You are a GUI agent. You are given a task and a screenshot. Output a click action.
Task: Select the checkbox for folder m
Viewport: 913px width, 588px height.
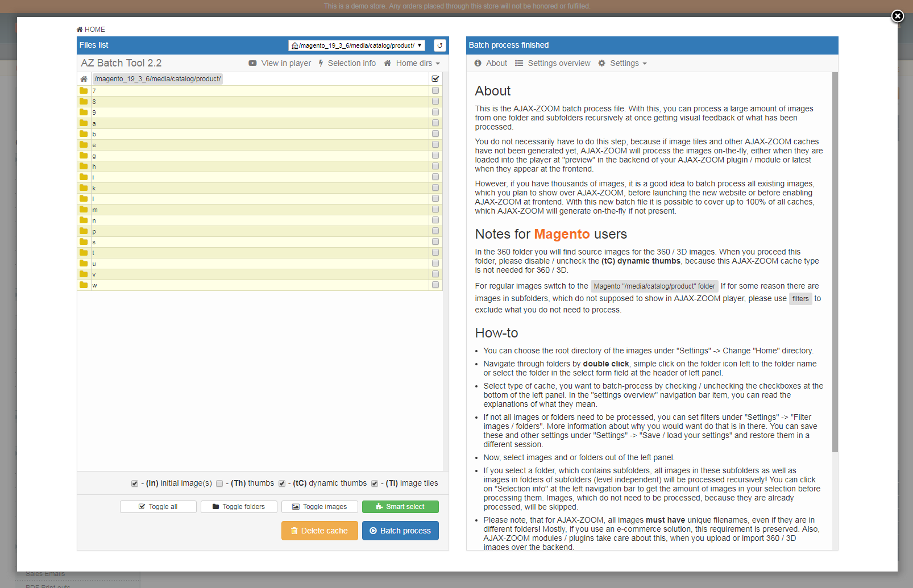[x=435, y=210]
